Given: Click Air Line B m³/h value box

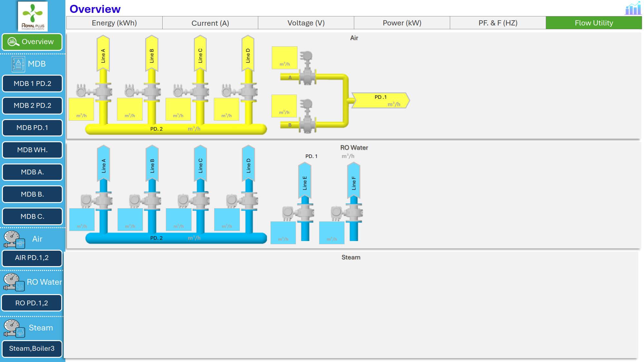Looking at the screenshot, I should point(130,109).
